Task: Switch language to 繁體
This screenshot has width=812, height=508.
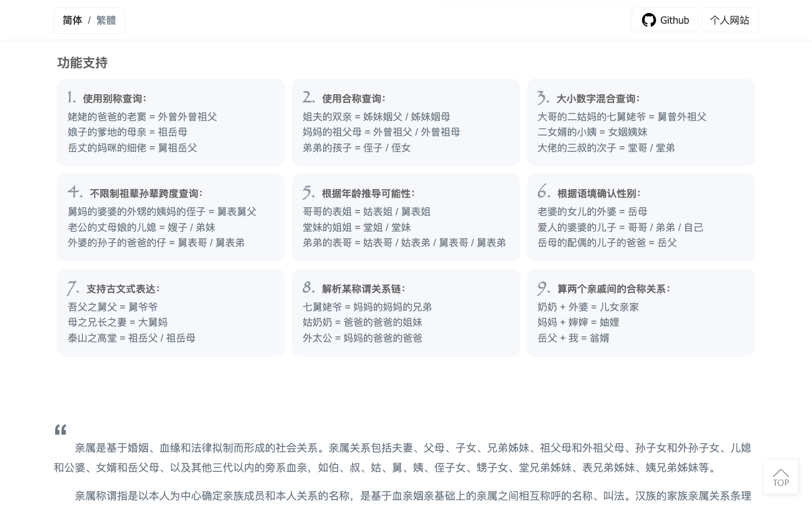Action: [x=106, y=20]
